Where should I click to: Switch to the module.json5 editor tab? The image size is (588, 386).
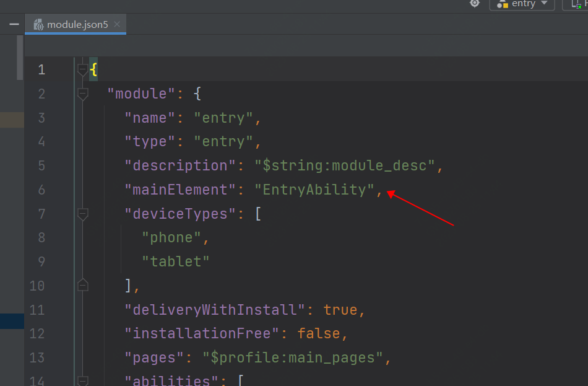click(x=77, y=25)
